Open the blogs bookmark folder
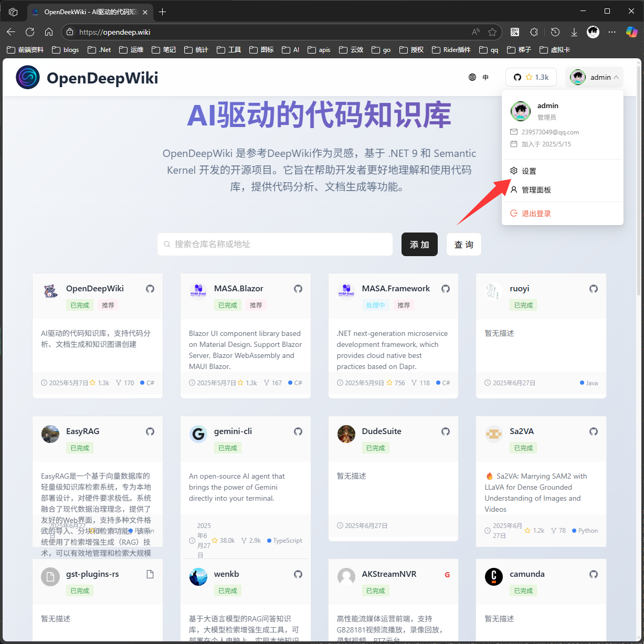 tap(66, 50)
